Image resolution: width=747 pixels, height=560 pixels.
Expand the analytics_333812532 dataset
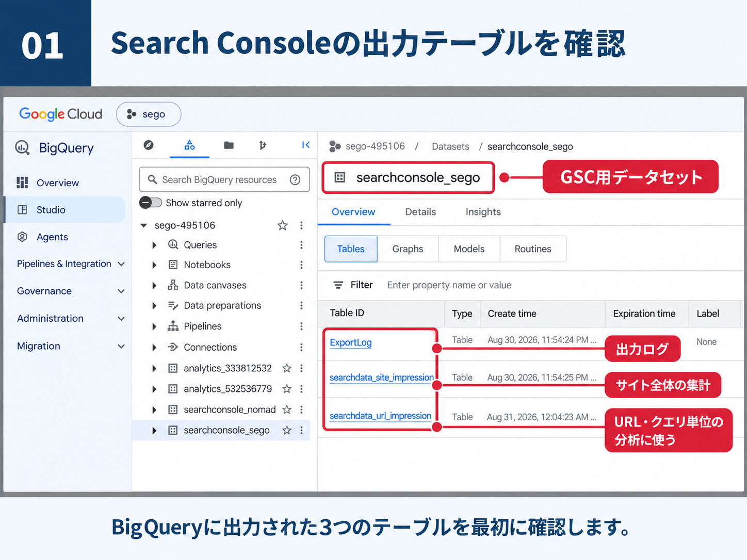(x=154, y=368)
